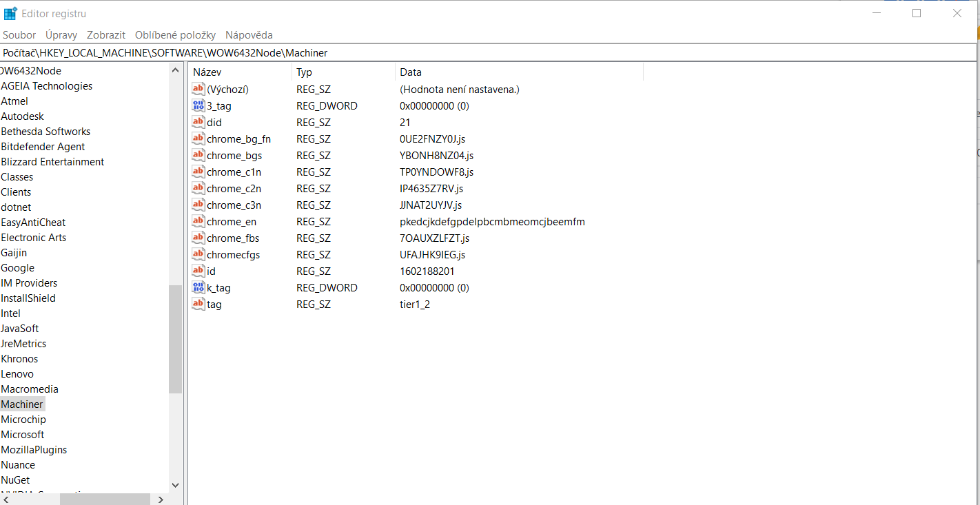
Task: Click the string icon beside chromecfgs
Action: 198,254
